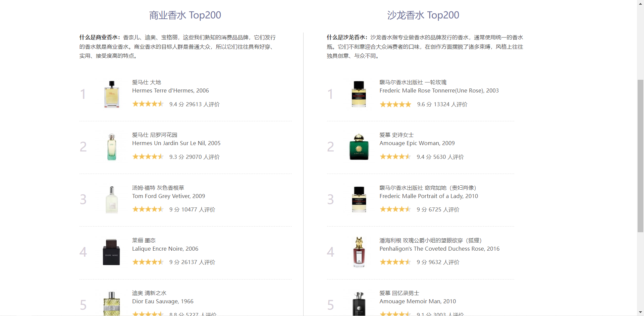Select Dior Eau Sauvage, 1966 text
The height and width of the screenshot is (316, 644).
[x=163, y=302]
